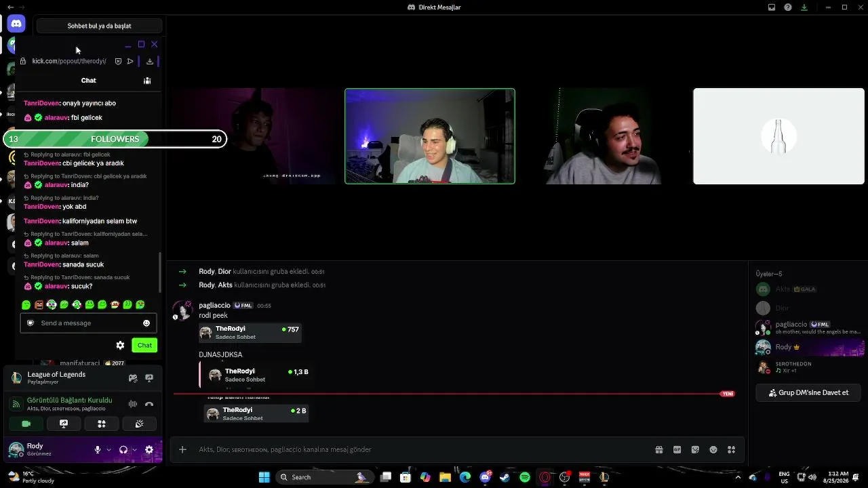The width and height of the screenshot is (868, 488).
Task: Open TheRodyi invite card with 2 B
Action: click(x=256, y=413)
